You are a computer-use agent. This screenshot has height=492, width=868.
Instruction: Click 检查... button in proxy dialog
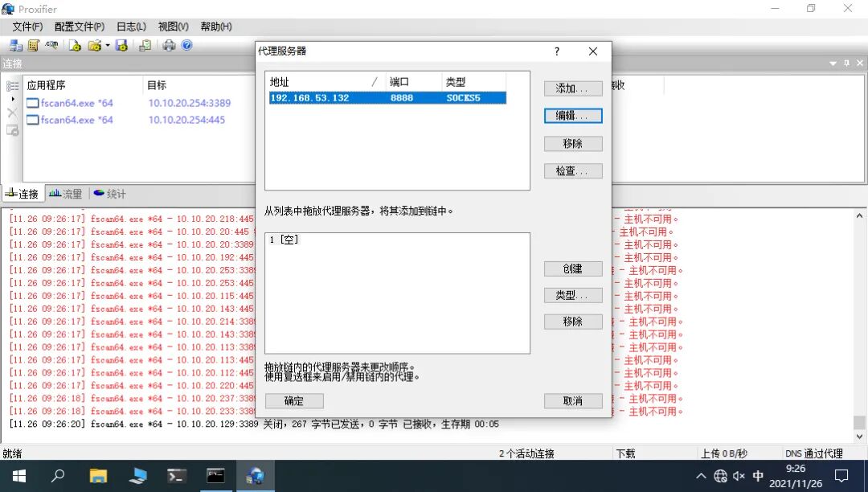click(x=573, y=171)
